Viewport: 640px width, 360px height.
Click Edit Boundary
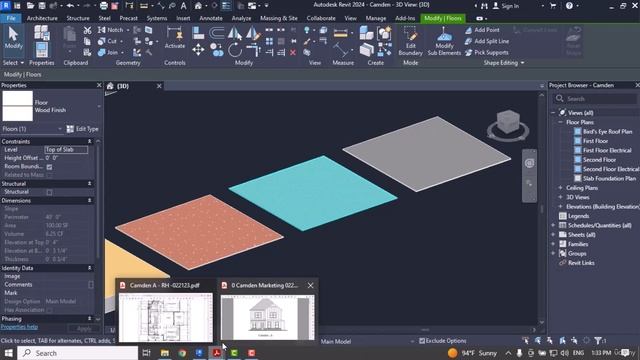click(410, 41)
